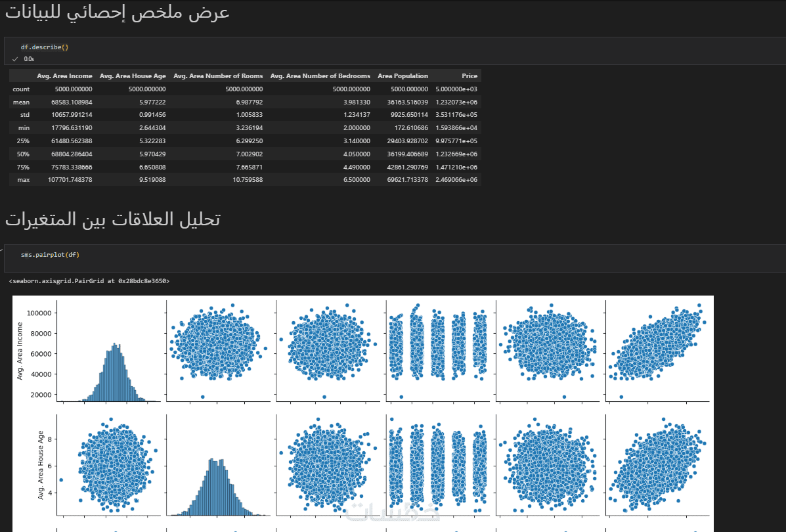Click the max population value 69621.713378

408,179
